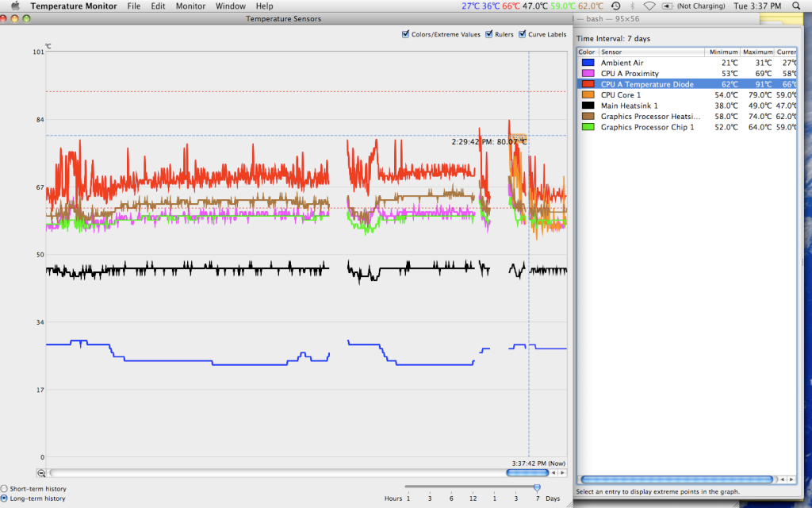Screen dimensions: 812x508
Task: Sort by the Maximum column header
Action: coord(756,52)
